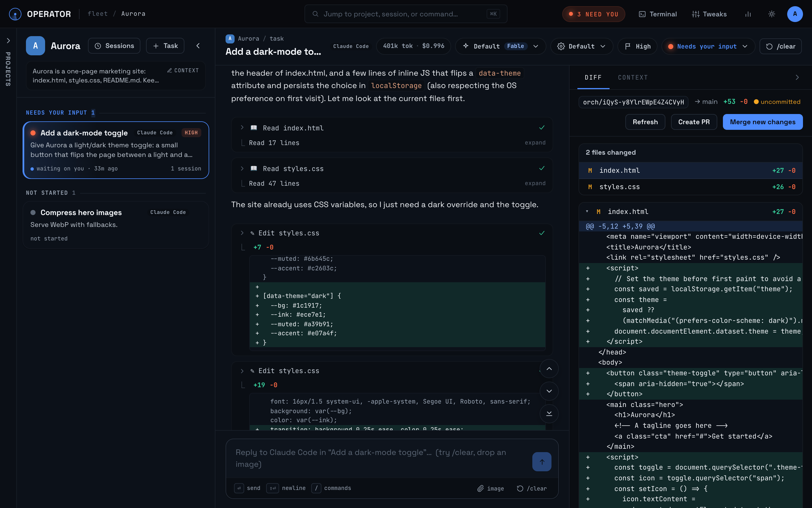Image resolution: width=812 pixels, height=508 pixels.
Task: Click the Aurora breadcrumb above task title
Action: point(248,39)
